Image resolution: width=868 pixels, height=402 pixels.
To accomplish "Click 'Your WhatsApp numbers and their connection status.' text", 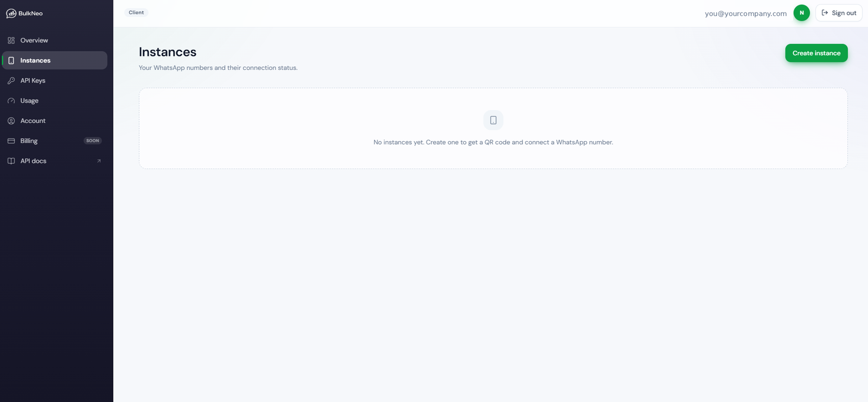I will [218, 68].
